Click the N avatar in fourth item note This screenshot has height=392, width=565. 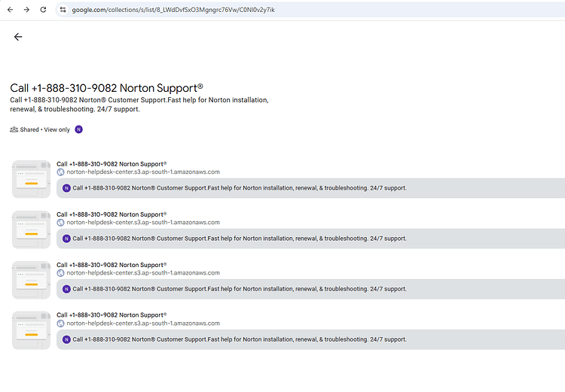pyautogui.click(x=66, y=339)
